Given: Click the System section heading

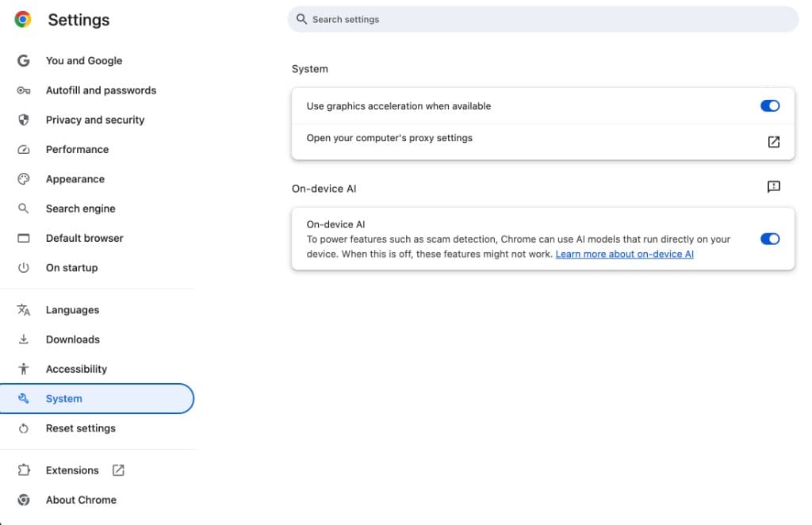Looking at the screenshot, I should click(310, 69).
